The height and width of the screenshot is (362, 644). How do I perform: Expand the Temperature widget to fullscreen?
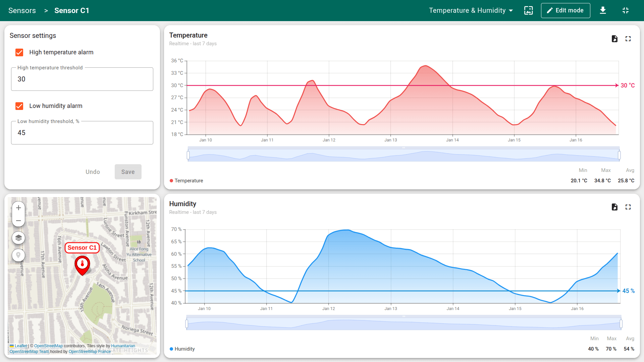[x=628, y=39]
